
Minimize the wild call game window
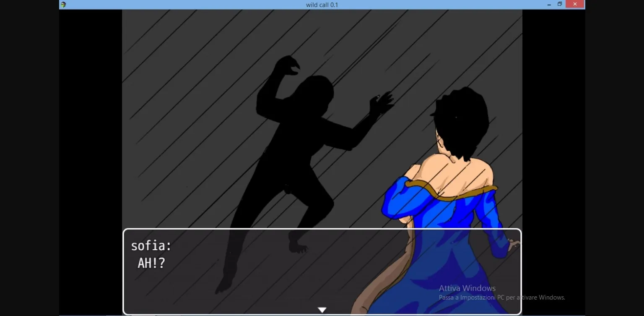(x=549, y=4)
